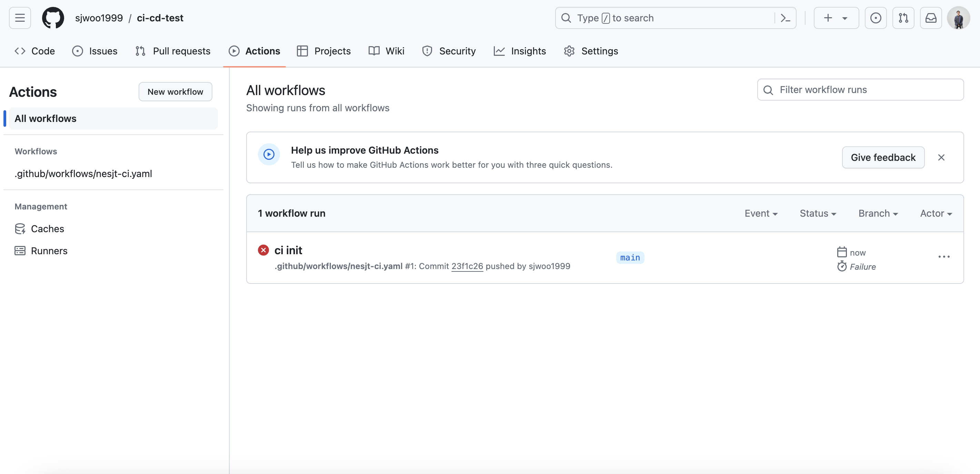Select the nesjt-ci.yaml workflow in sidebar
This screenshot has height=474, width=980.
tap(83, 174)
